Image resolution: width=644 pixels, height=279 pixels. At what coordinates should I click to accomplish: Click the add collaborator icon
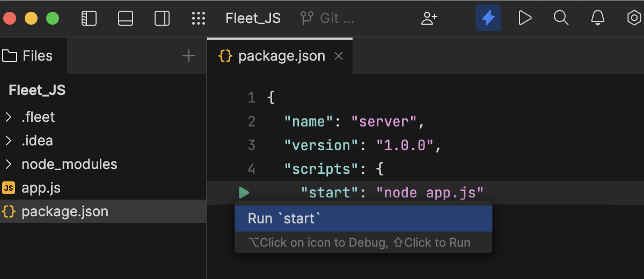[429, 18]
